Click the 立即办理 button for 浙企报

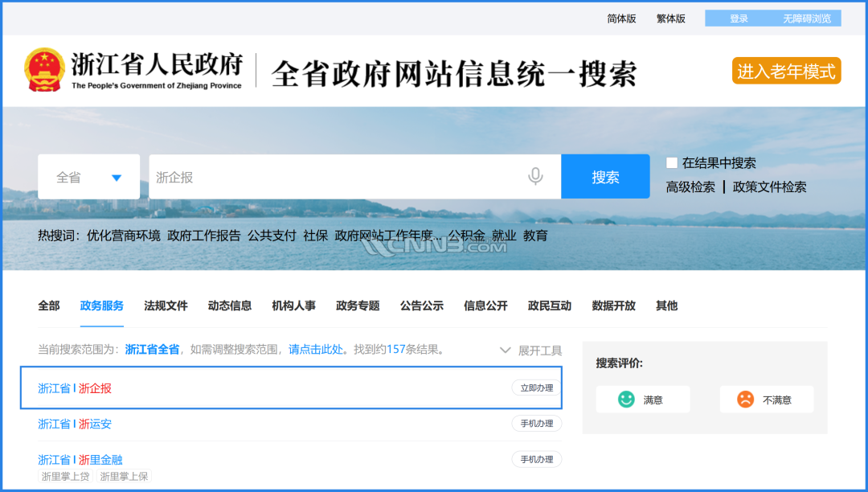536,387
